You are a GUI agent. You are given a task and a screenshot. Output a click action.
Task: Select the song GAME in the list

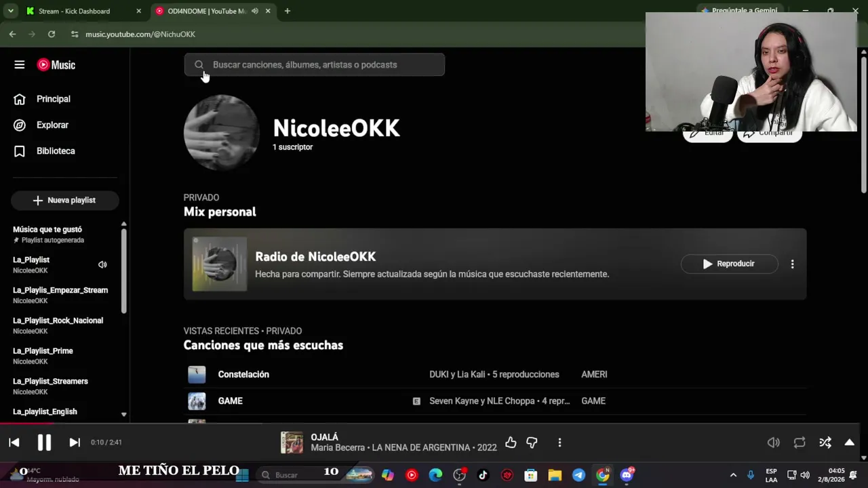[x=231, y=401]
